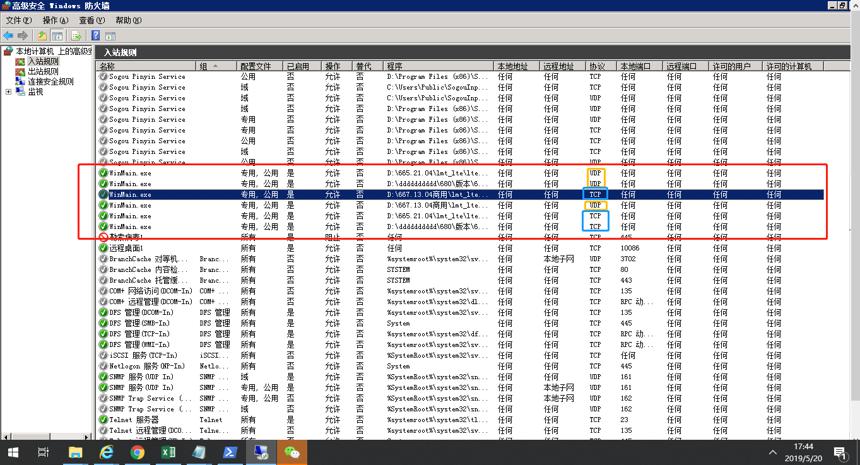Toggle the Show/Hide console tree icon

57,36
